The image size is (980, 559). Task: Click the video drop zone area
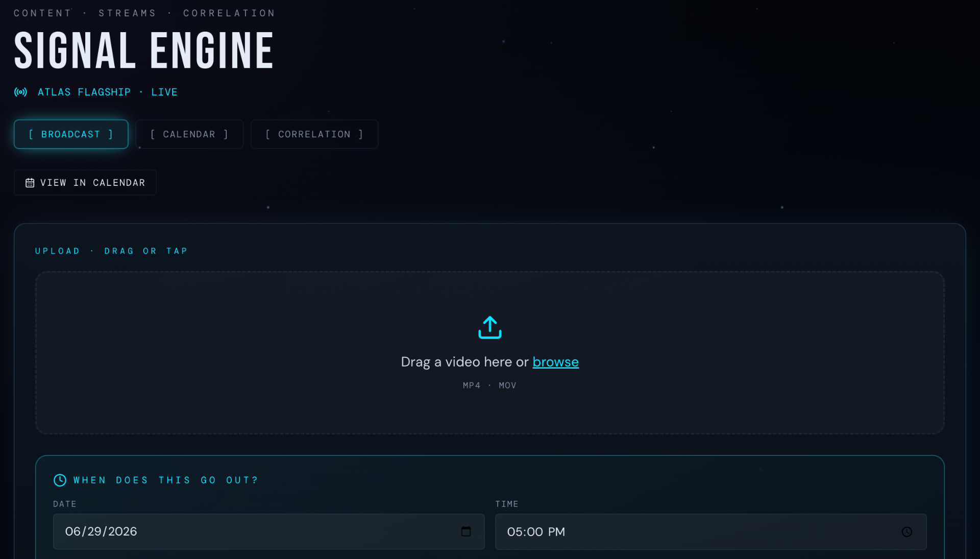(490, 353)
